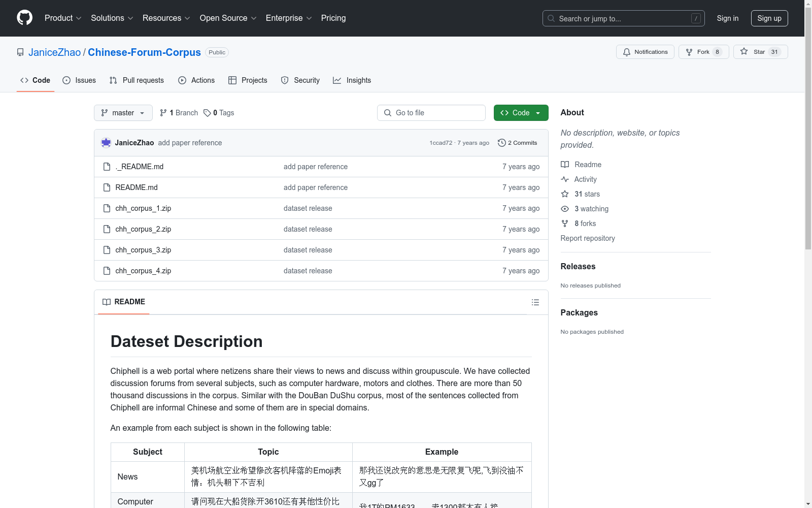812x508 pixels.
Task: Open the README tab in file view
Action: (124, 302)
